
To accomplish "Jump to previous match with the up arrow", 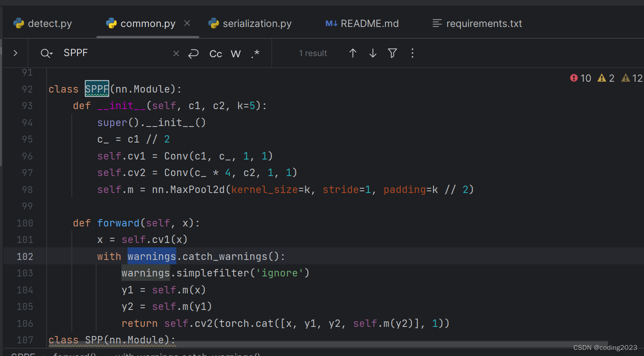I will coord(352,53).
